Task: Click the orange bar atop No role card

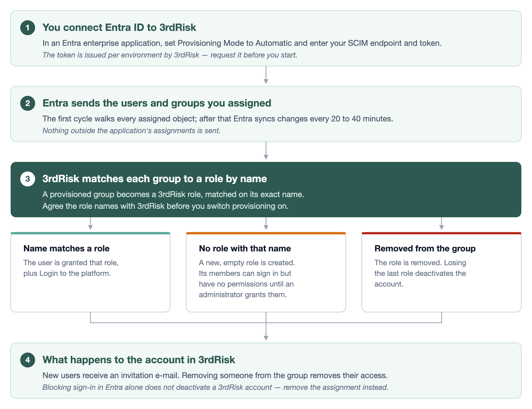Action: (x=266, y=233)
